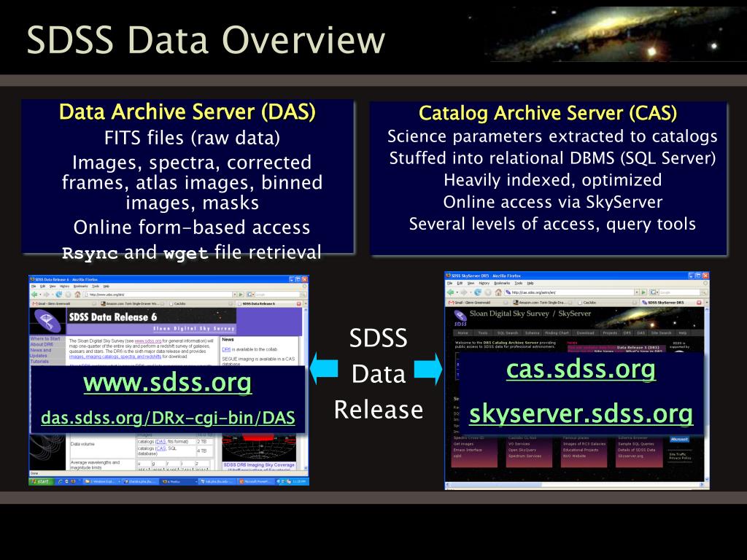Click SDSS logo on SkyServer page header
The image size is (747, 560).
coord(460,318)
